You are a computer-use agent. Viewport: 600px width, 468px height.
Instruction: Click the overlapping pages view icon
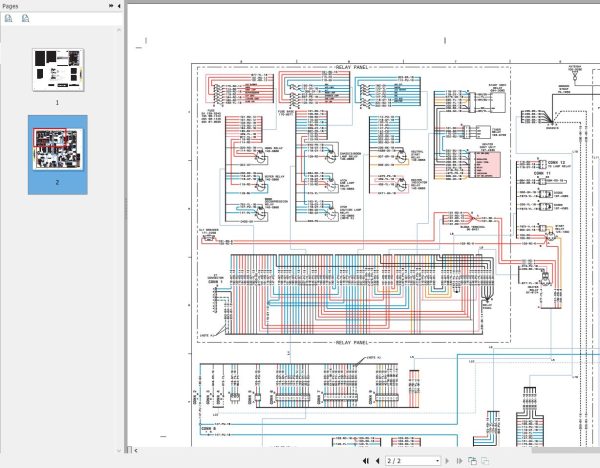click(473, 461)
